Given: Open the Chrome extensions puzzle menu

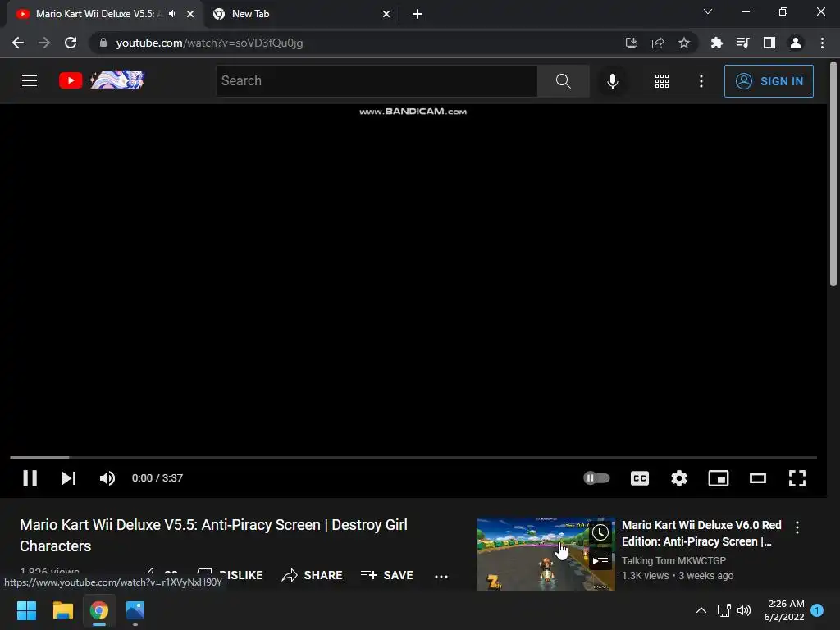Looking at the screenshot, I should (716, 43).
